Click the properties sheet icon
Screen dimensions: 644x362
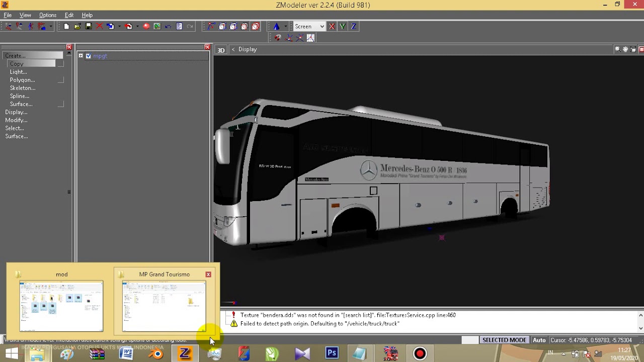pyautogui.click(x=179, y=26)
